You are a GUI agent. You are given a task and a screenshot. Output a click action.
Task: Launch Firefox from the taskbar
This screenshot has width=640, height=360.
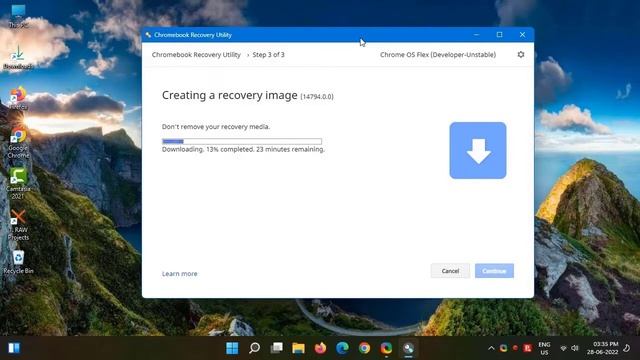(x=320, y=348)
